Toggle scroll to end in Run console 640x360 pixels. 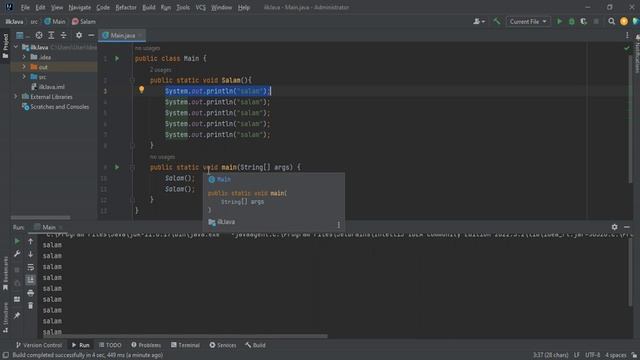click(30, 280)
